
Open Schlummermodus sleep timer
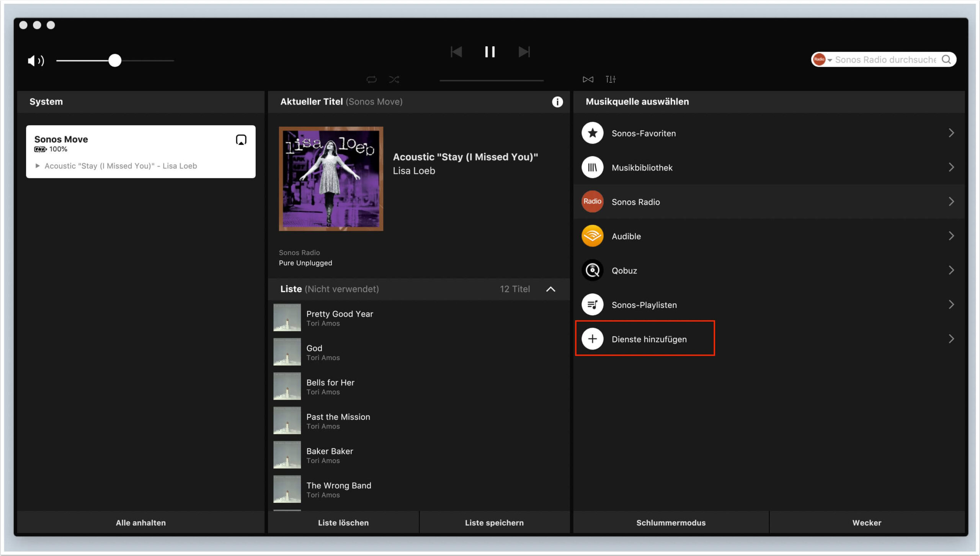click(671, 523)
